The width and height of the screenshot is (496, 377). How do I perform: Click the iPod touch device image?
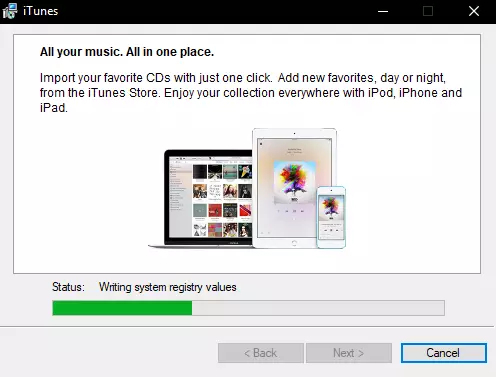(331, 217)
